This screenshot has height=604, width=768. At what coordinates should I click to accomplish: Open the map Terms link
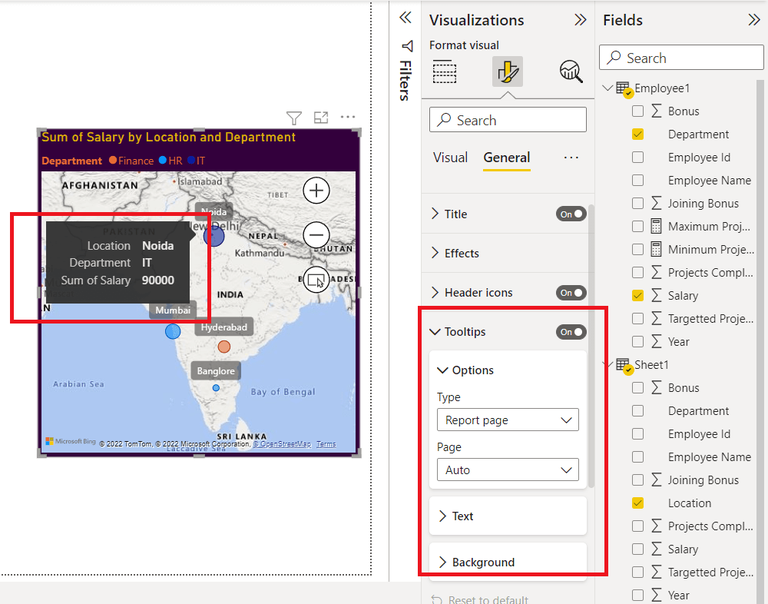tap(326, 444)
